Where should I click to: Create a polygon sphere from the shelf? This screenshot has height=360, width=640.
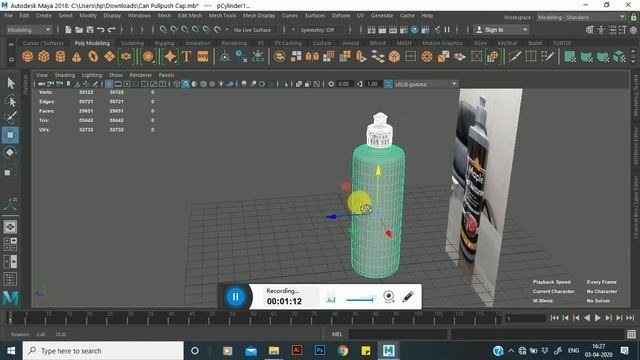pyautogui.click(x=27, y=56)
